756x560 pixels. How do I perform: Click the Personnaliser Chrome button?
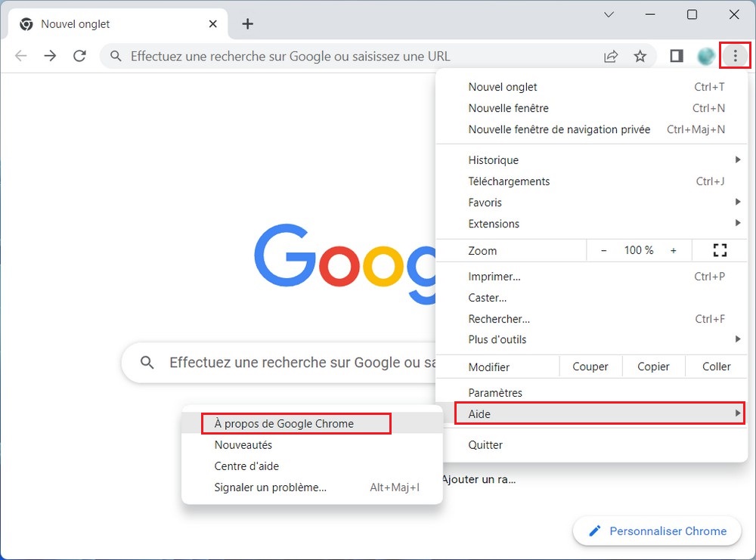click(657, 531)
